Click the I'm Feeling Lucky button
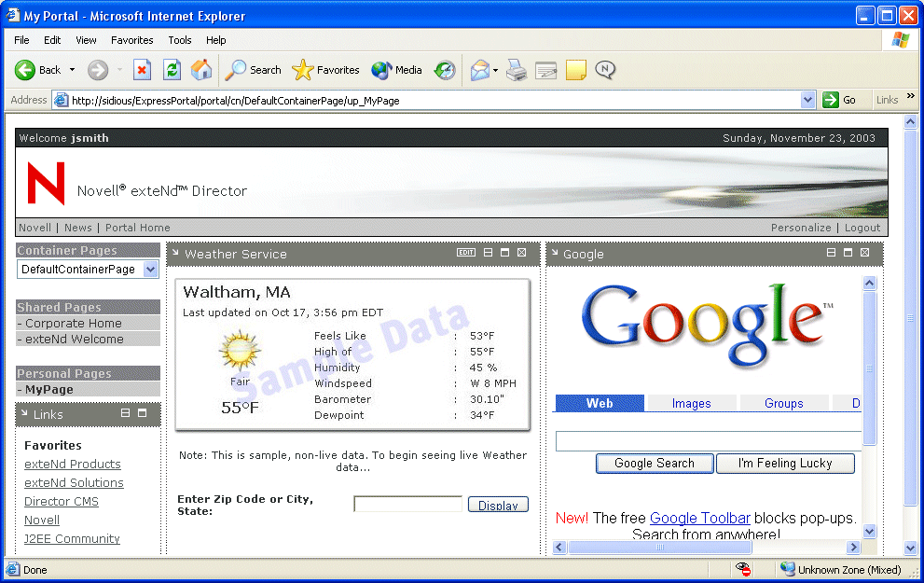The width and height of the screenshot is (924, 583). tap(785, 464)
